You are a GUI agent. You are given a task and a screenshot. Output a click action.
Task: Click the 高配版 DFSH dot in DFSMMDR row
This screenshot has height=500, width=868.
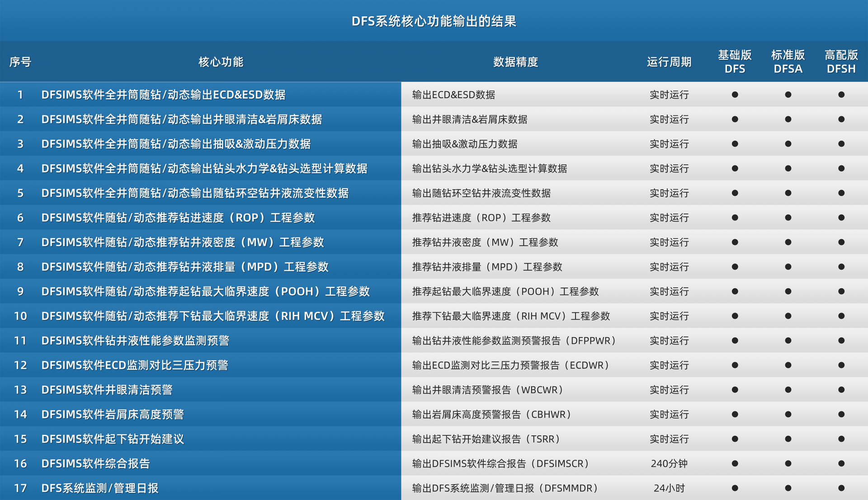[x=841, y=488]
